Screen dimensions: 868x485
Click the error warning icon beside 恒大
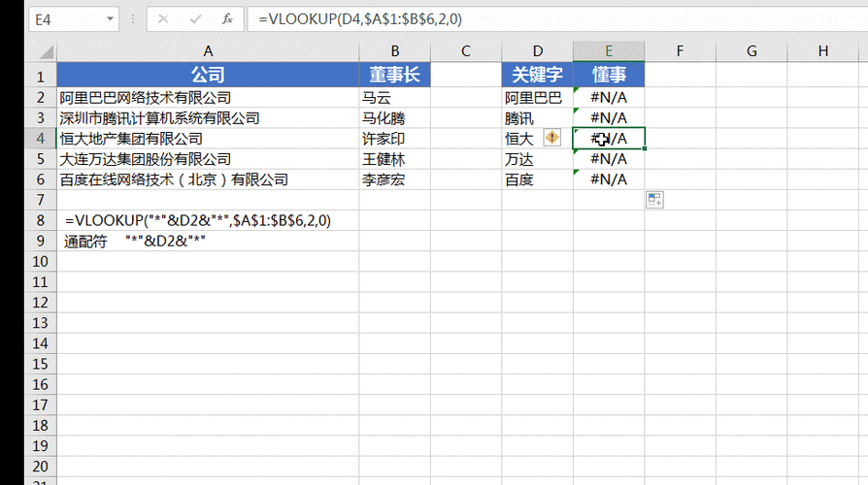pos(551,137)
